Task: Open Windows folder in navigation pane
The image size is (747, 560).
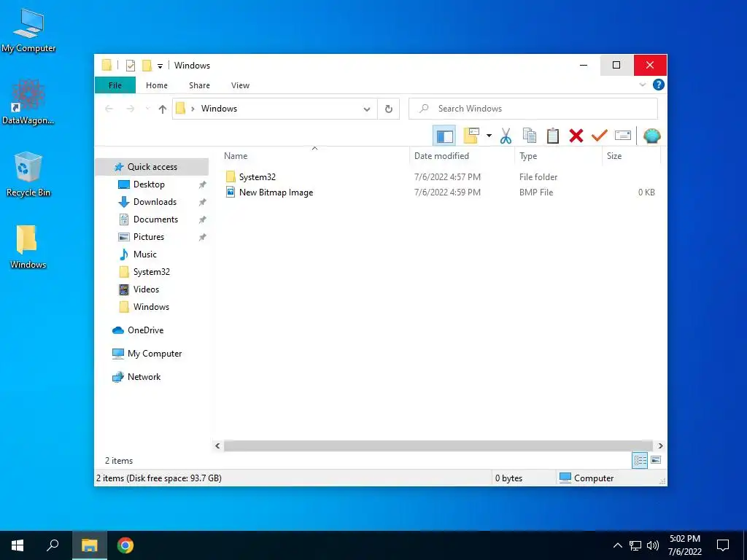Action: (151, 307)
